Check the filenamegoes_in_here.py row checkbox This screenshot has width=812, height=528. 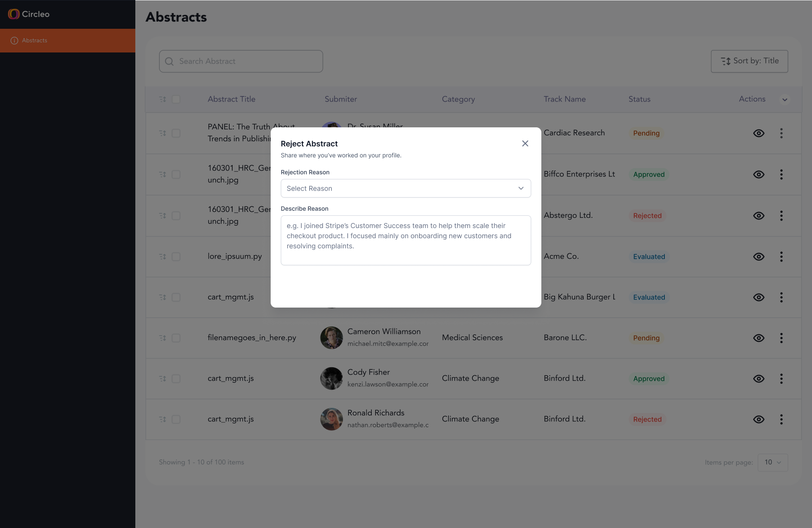point(176,338)
